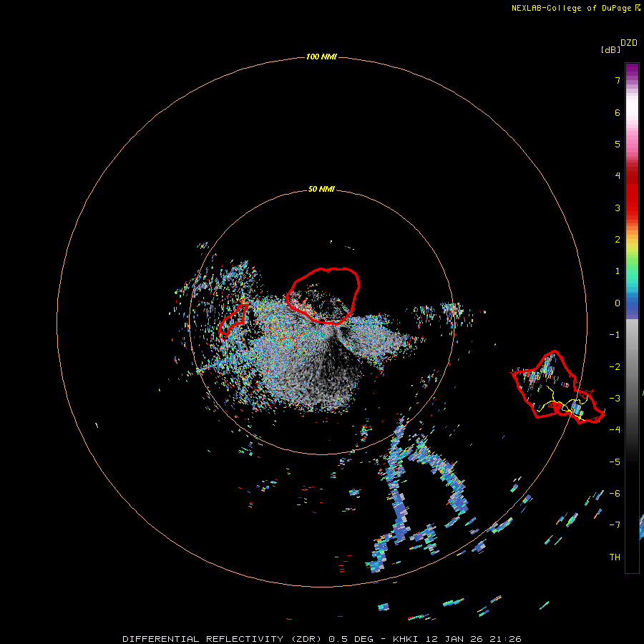Screen dimensions: 644x644
Task: Click the red Oahu island outline on the right
Action: click(557, 387)
